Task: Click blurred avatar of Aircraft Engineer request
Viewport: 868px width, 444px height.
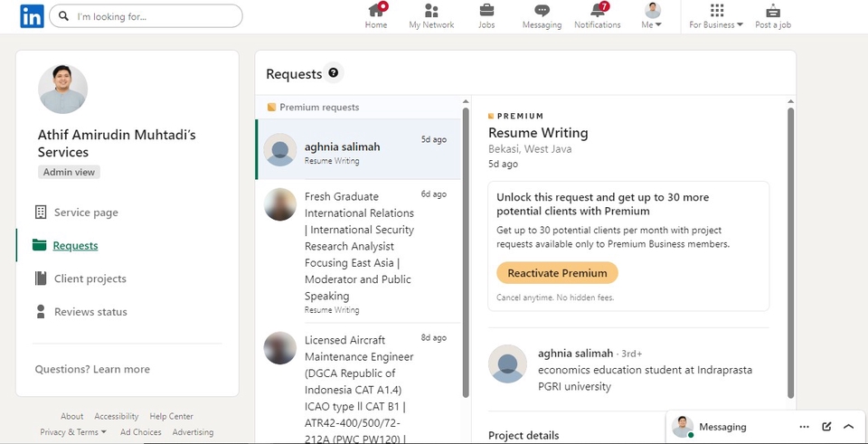Action: point(280,347)
